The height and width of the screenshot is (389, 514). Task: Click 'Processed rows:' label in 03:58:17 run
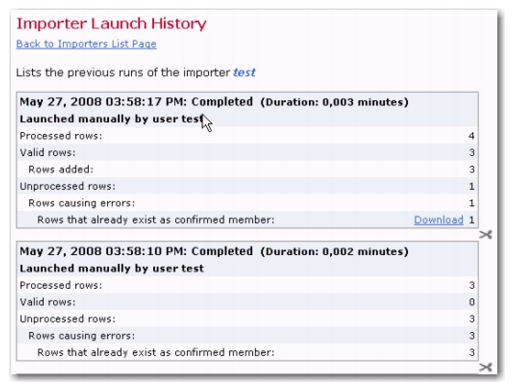(61, 136)
